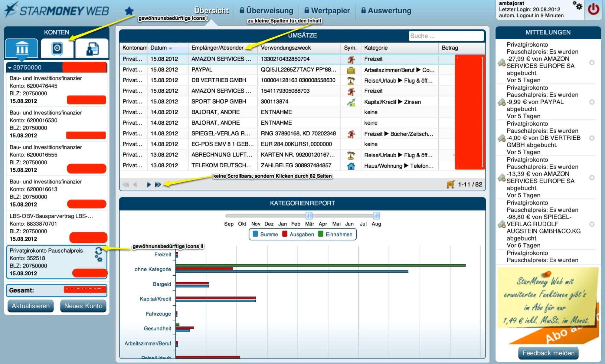605x364 pixels.
Task: Add an account with Neues Konto
Action: (83, 306)
